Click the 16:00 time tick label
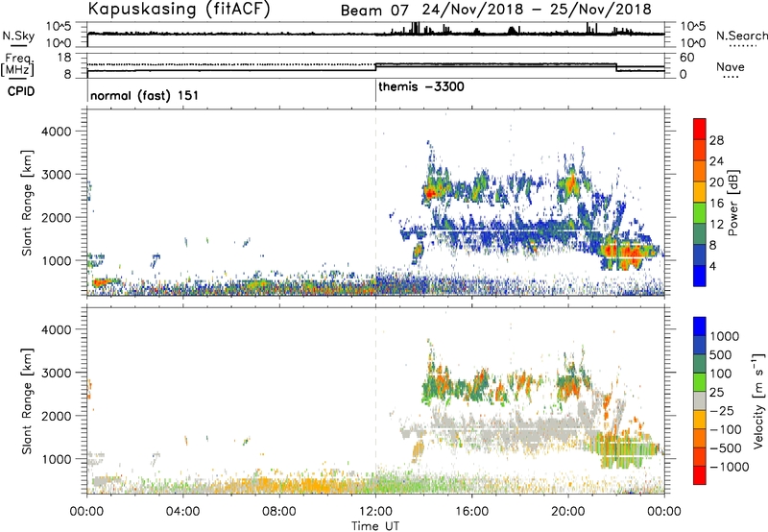Image resolution: width=768 pixels, height=532 pixels. [x=471, y=512]
